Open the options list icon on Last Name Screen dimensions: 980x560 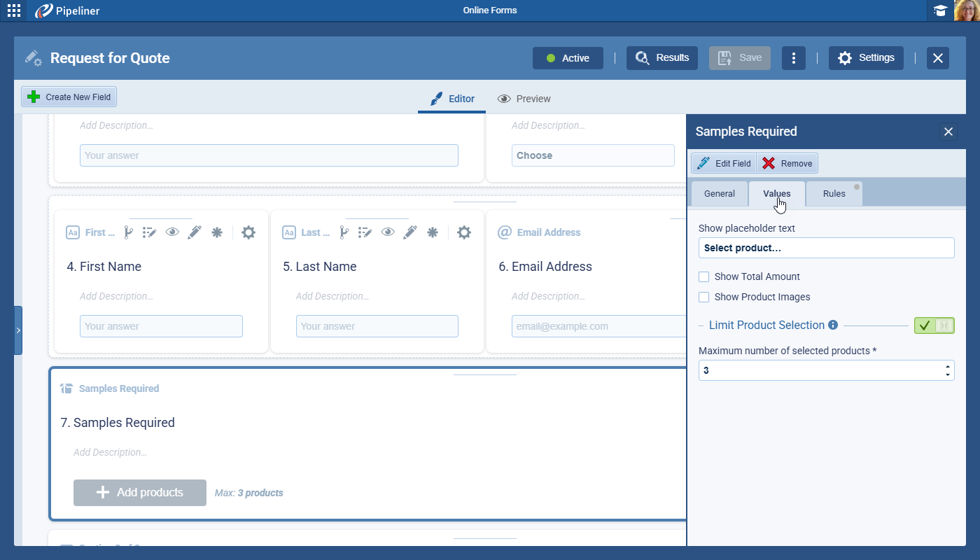[x=364, y=232]
